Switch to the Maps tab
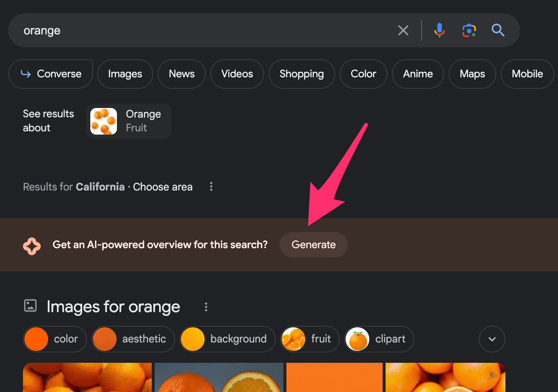Screen dimensions: 558x392 [472, 74]
